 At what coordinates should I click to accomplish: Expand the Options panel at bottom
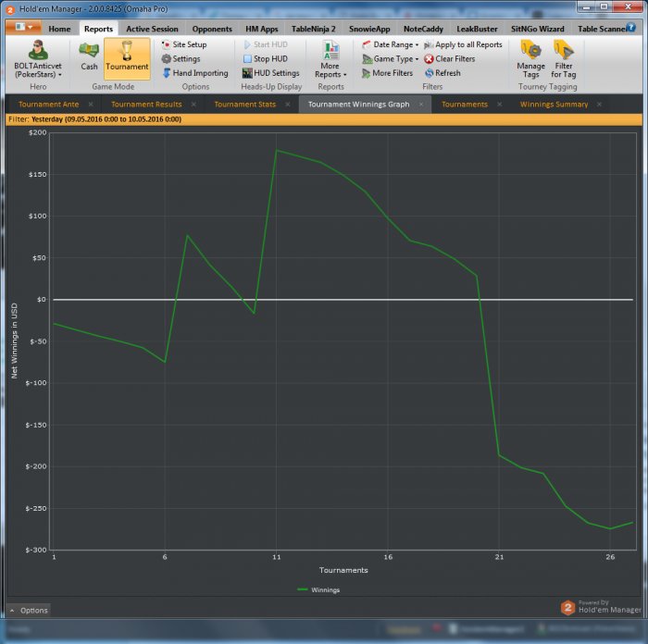[29, 611]
